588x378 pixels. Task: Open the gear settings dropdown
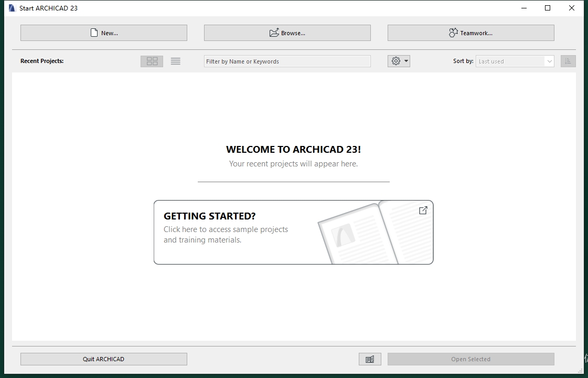click(x=399, y=61)
